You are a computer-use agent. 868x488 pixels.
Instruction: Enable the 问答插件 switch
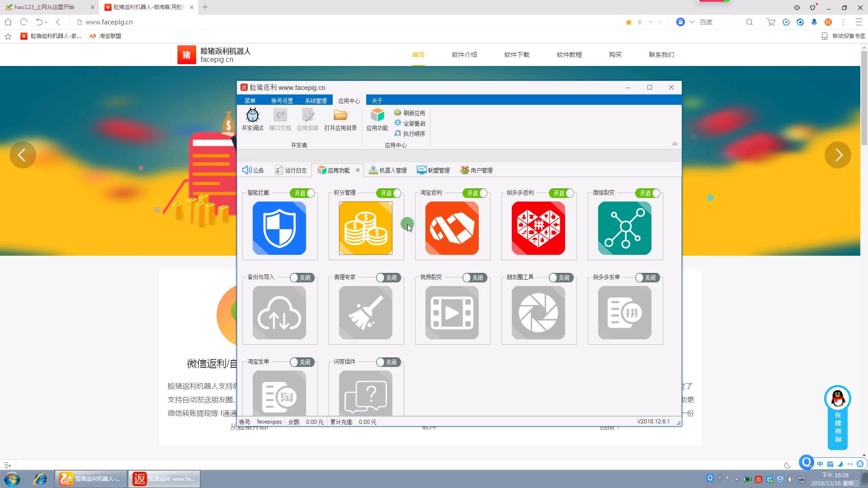click(389, 362)
